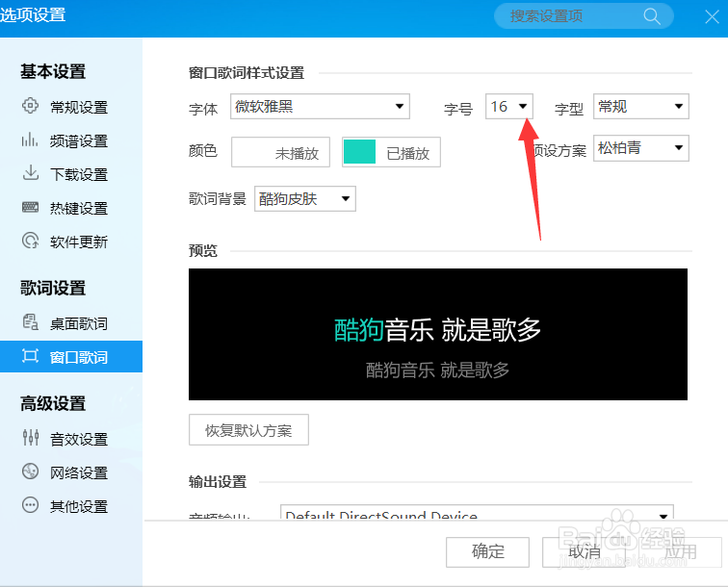Image resolution: width=728 pixels, height=587 pixels.
Task: Click the 下载设置 download icon
Action: [x=30, y=173]
